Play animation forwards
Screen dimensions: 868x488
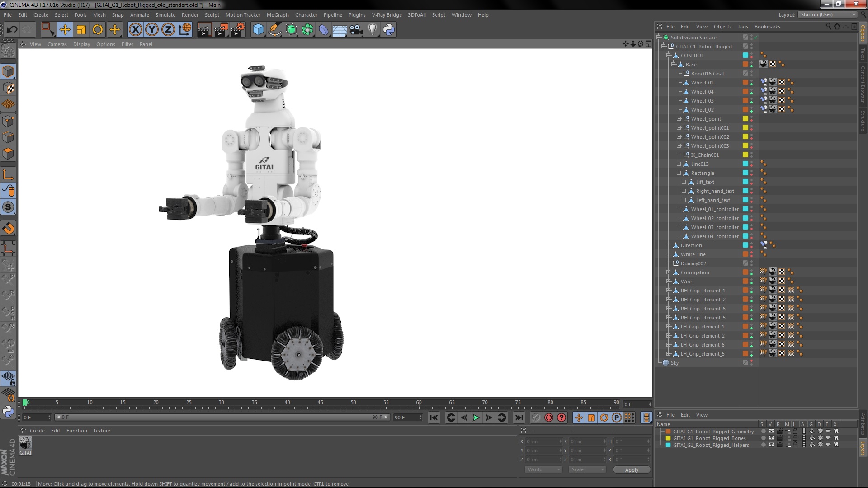coord(476,418)
